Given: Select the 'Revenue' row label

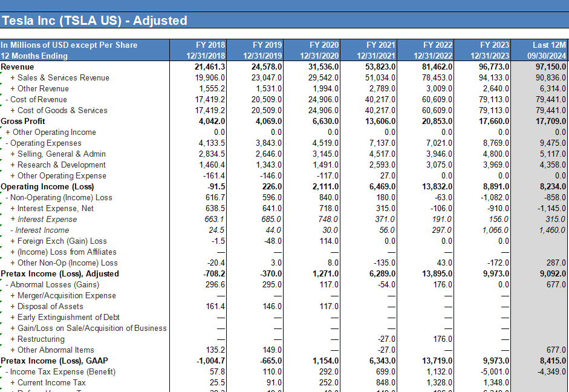Looking at the screenshot, I should tap(18, 67).
